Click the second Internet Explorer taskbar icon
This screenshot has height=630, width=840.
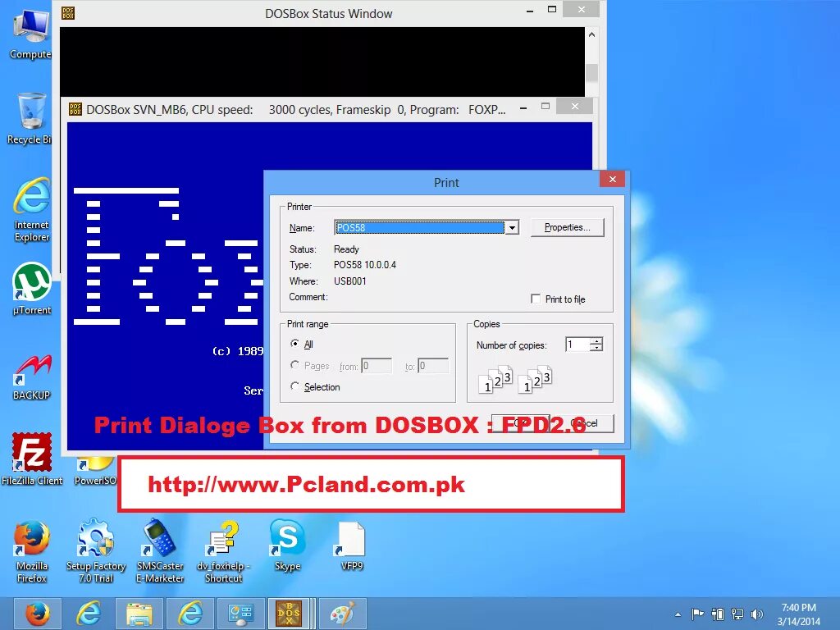click(x=190, y=614)
